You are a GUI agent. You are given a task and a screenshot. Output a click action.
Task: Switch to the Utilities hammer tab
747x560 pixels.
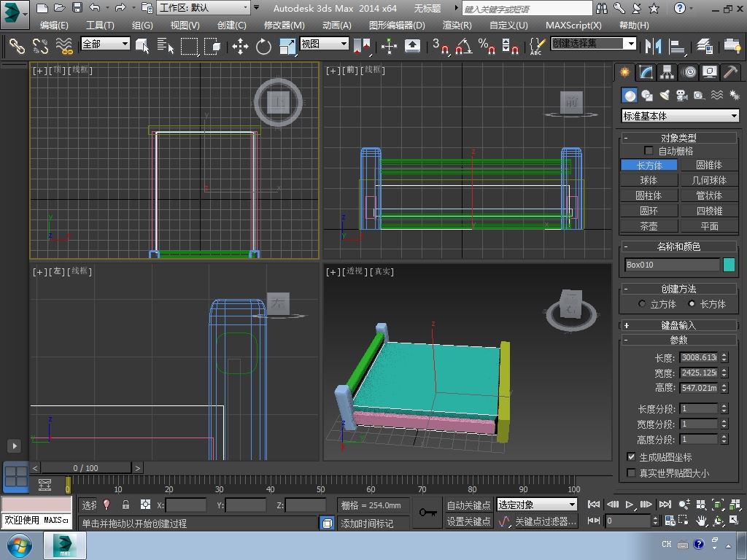pos(730,72)
